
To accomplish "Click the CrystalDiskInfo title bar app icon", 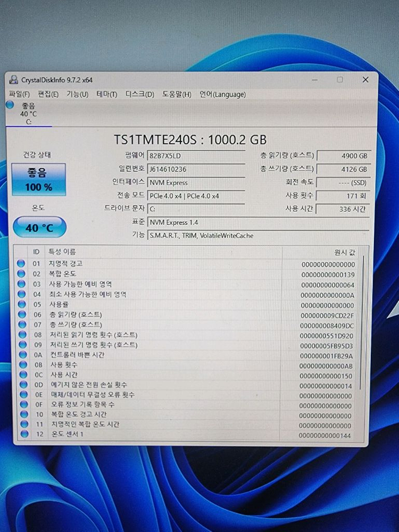I will pyautogui.click(x=14, y=80).
